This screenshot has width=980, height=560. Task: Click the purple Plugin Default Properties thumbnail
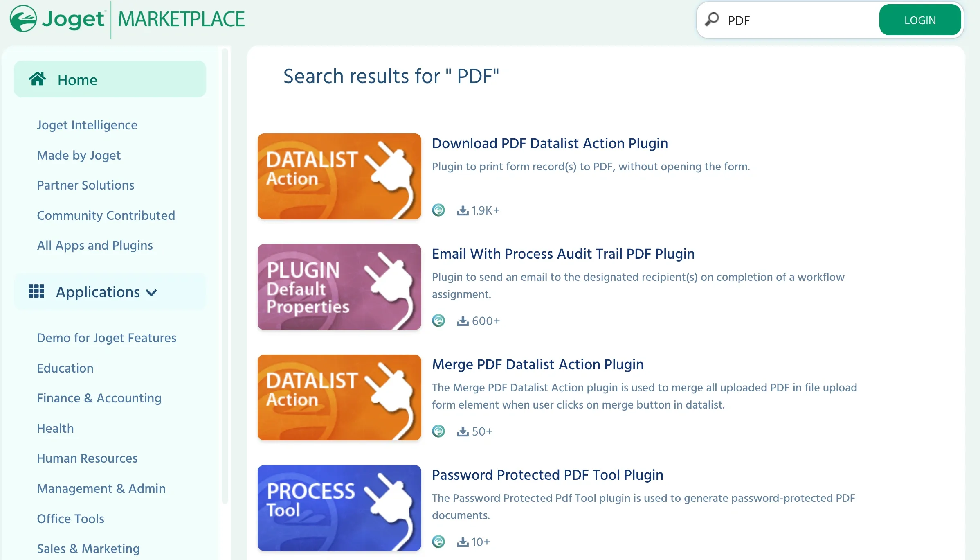click(x=339, y=287)
